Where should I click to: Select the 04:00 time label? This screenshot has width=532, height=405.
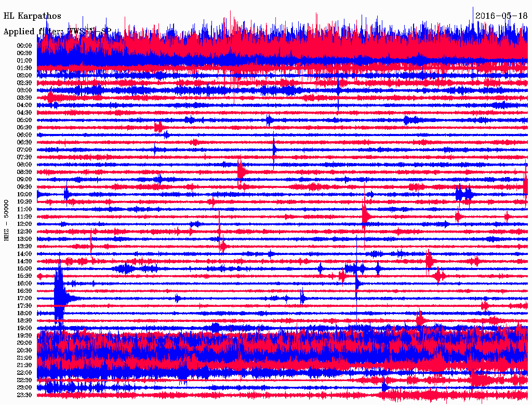[24, 105]
